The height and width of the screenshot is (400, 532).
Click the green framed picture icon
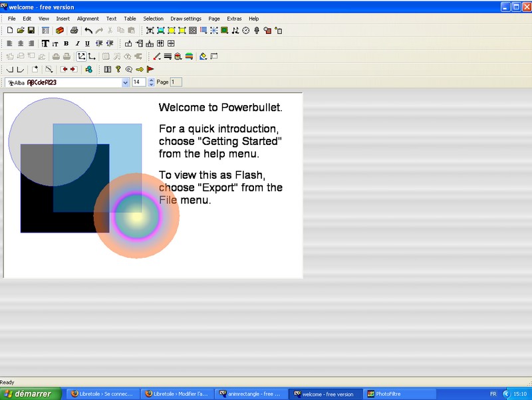point(224,31)
